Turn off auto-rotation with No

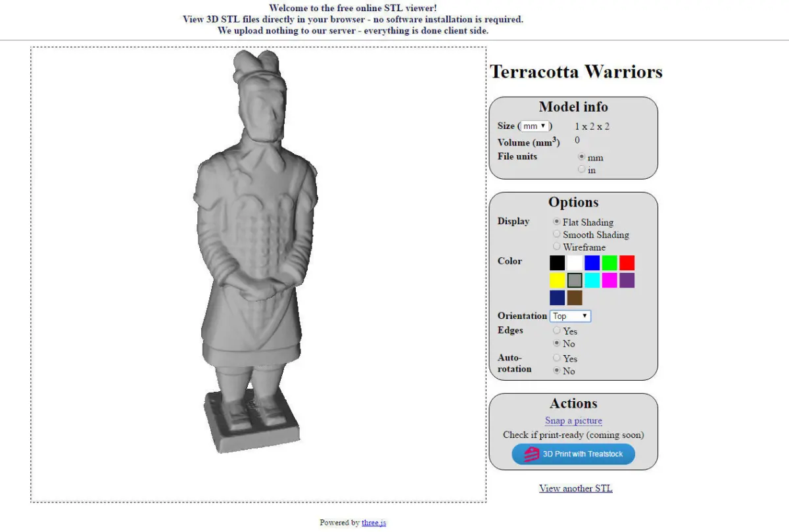point(557,370)
